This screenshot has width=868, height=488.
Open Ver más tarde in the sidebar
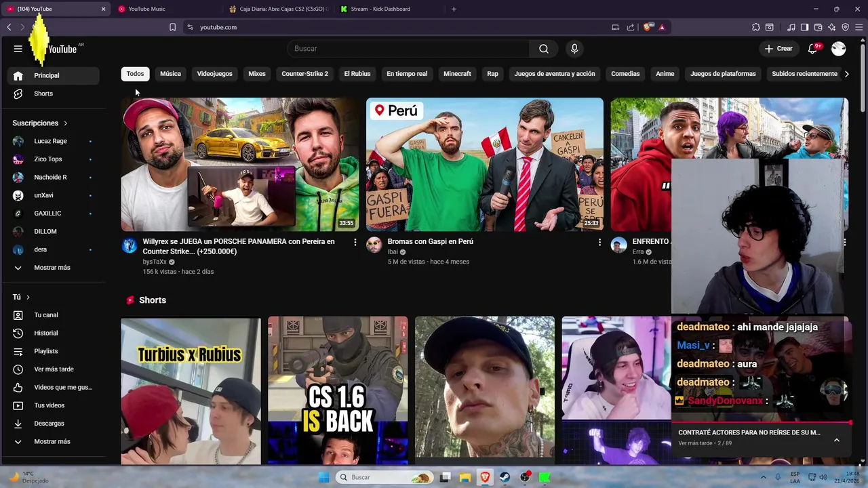tap(54, 369)
